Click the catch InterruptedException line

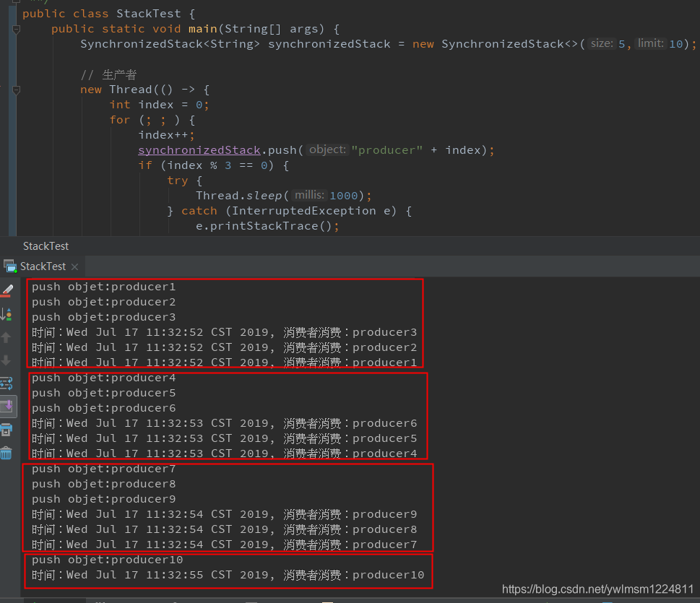click(x=289, y=211)
